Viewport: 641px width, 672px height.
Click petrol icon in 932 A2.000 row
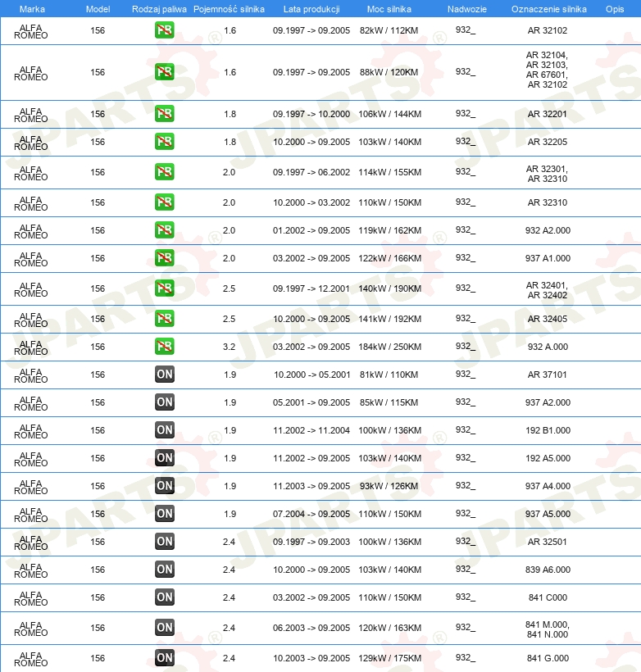[165, 230]
